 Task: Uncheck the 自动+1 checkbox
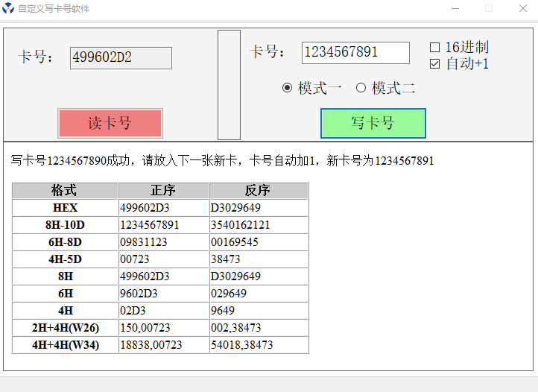coord(435,64)
